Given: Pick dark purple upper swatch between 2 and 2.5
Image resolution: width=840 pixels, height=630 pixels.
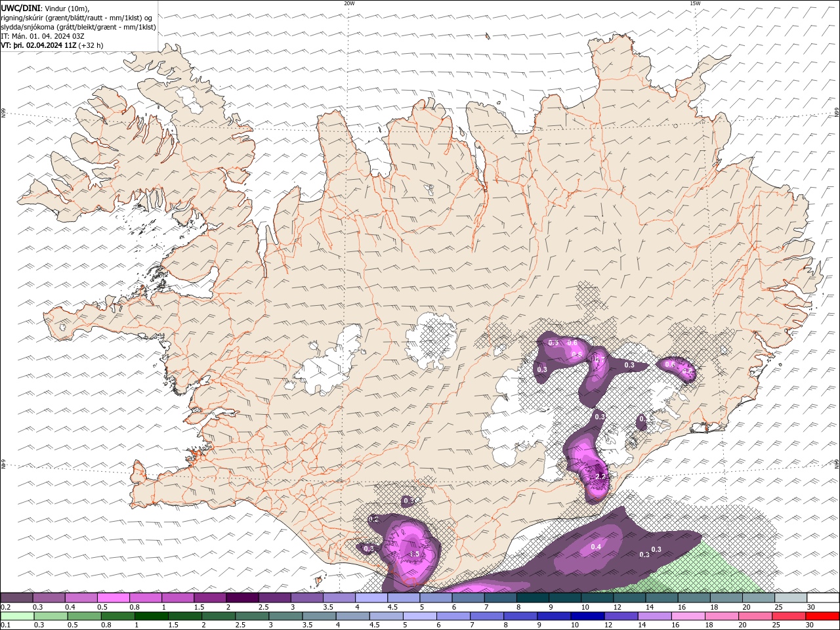Looking at the screenshot, I should 243,598.
